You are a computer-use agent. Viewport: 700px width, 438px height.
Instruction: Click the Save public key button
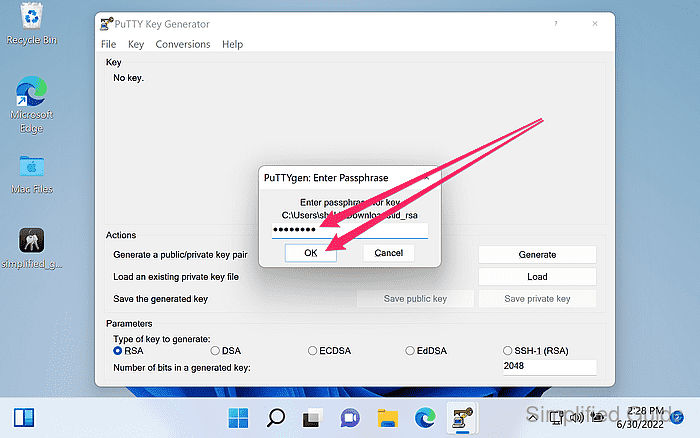click(415, 299)
